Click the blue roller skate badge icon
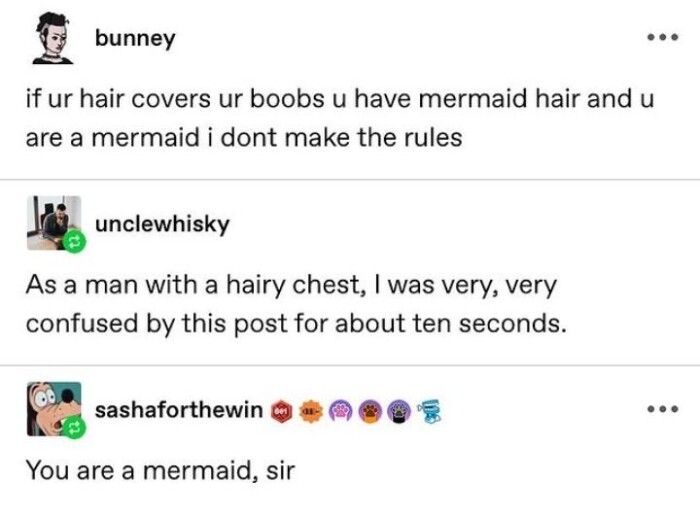This screenshot has width=700, height=516. pyautogui.click(x=429, y=412)
